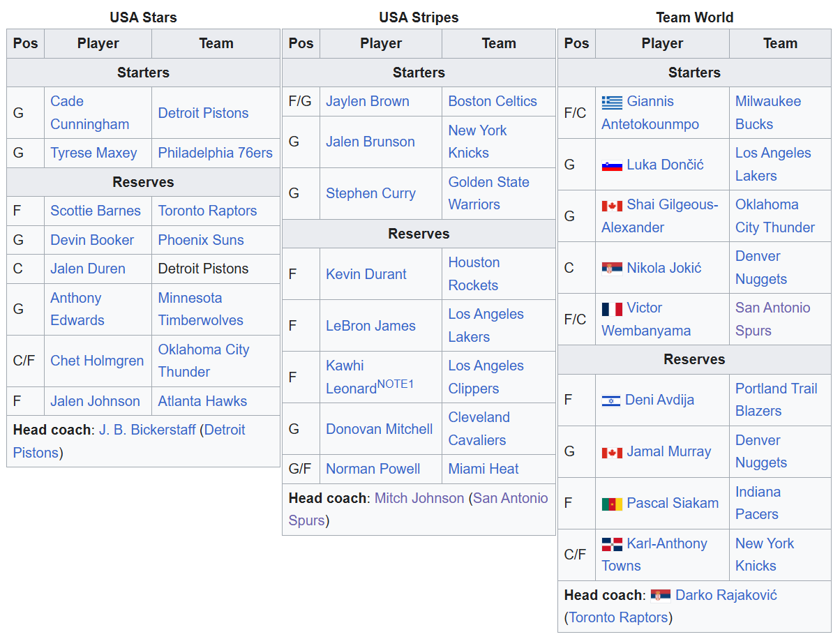Open the Pascal Siakam link
The height and width of the screenshot is (639, 840).
pos(673,503)
